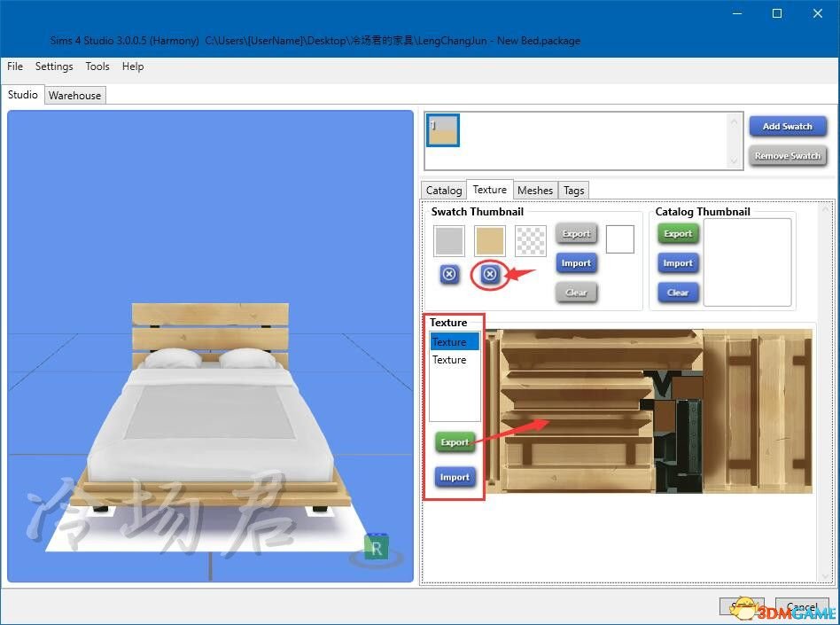The image size is (840, 625).
Task: Export the catalog thumbnail
Action: tap(678, 234)
